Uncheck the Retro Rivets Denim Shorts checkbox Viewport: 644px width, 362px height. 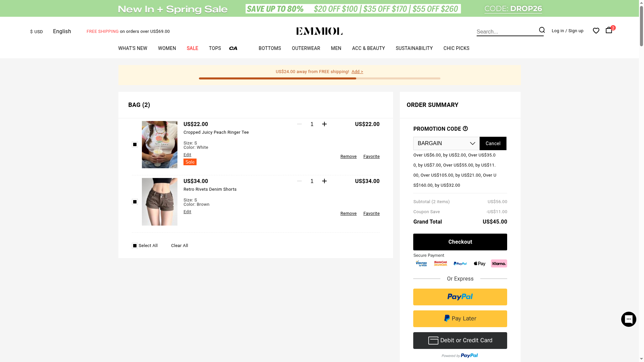tap(135, 202)
